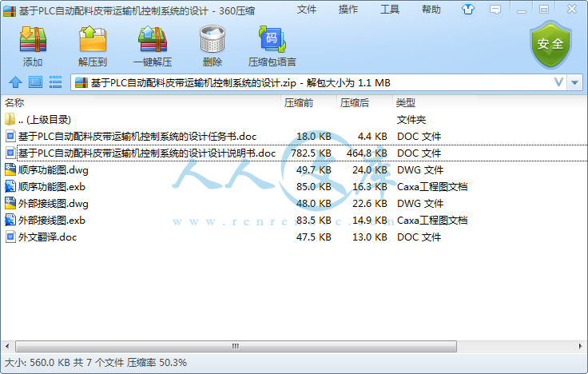Go up one level with the blue arrow
This screenshot has width=588, height=374.
15,82
